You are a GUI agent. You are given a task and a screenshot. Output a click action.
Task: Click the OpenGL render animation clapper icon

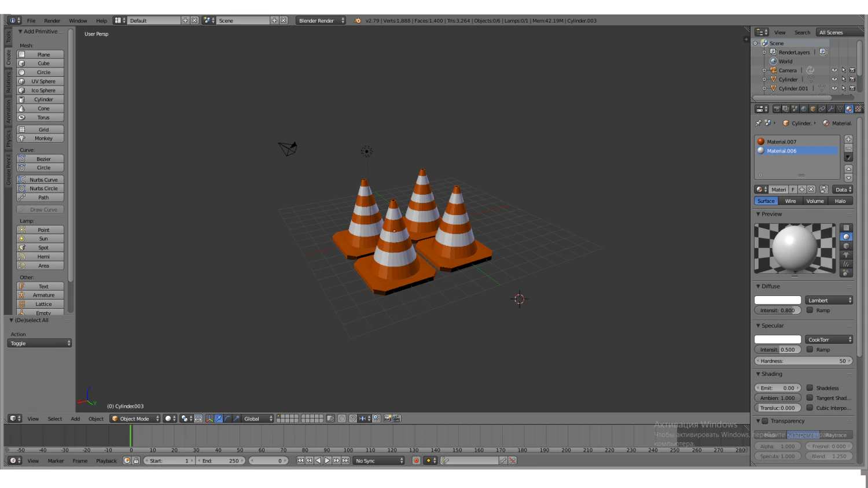tap(396, 419)
